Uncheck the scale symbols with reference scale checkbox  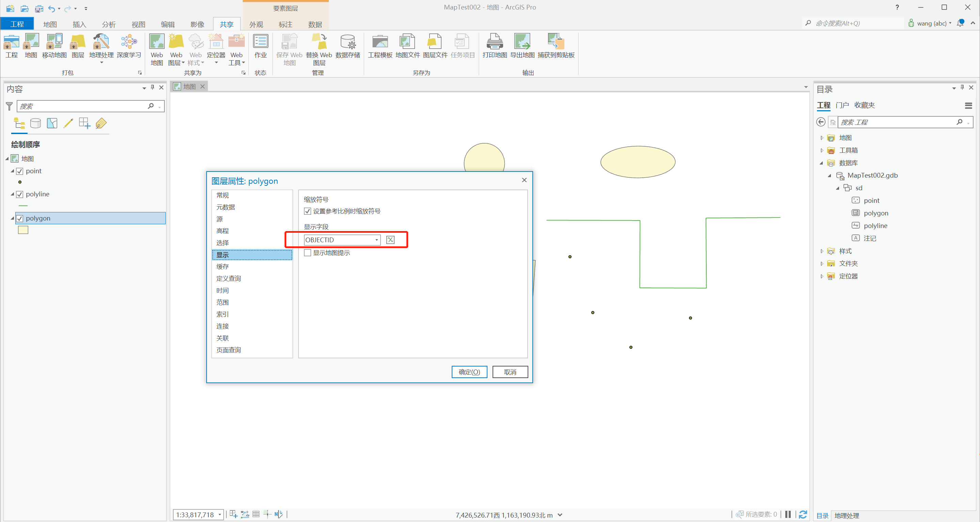click(307, 211)
